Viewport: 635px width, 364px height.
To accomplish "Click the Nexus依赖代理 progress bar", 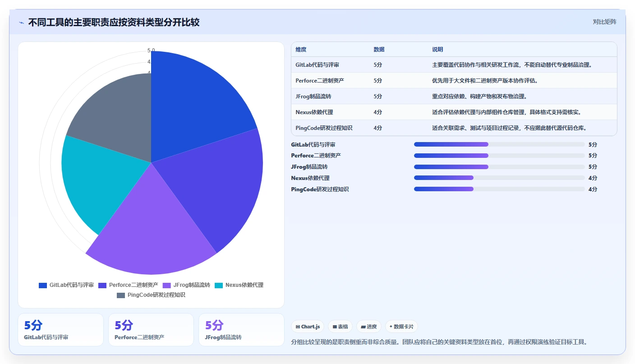I will coord(499,178).
